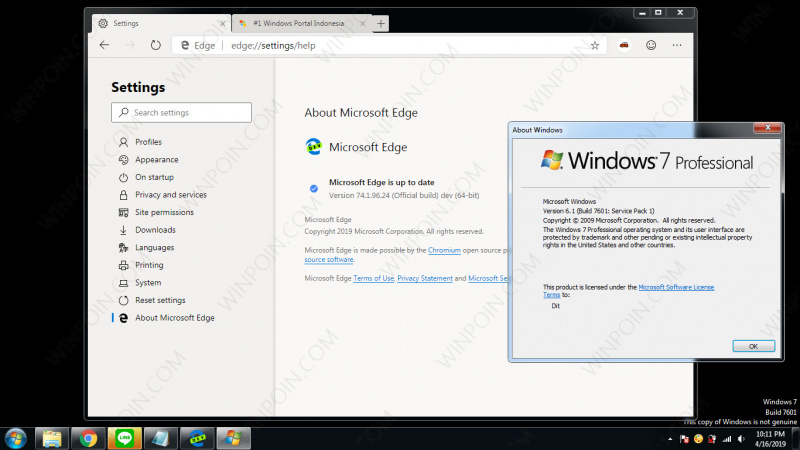
Task: Focus the Search settings field
Action: (x=182, y=112)
